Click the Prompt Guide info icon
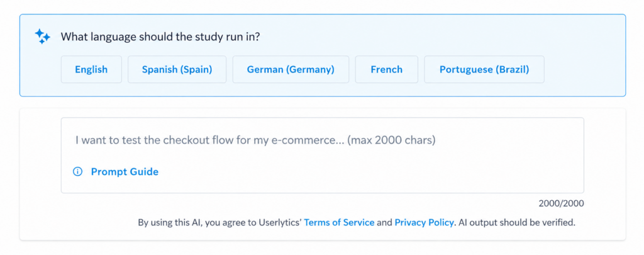Screen dimensions: 644x255 click(x=77, y=171)
